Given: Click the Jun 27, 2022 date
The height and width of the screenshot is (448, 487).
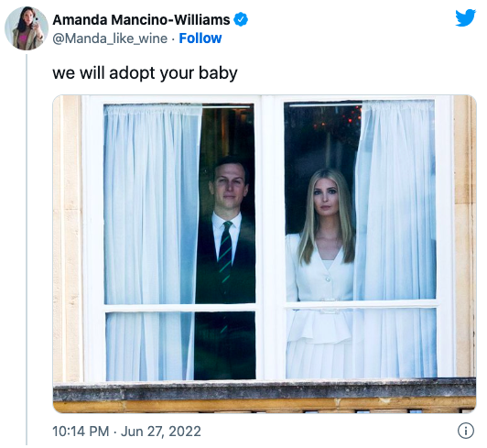Looking at the screenshot, I should [161, 432].
